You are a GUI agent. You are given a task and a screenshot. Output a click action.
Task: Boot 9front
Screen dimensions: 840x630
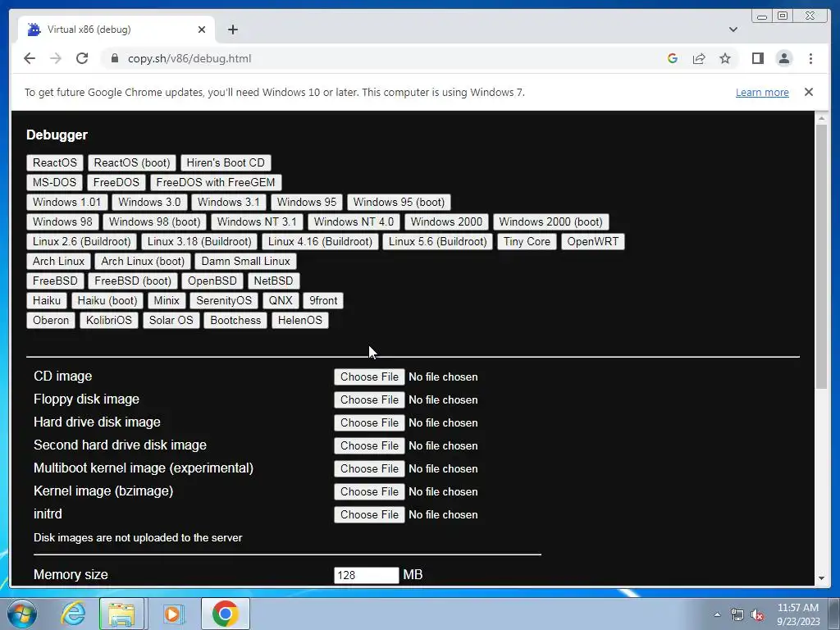tap(323, 300)
